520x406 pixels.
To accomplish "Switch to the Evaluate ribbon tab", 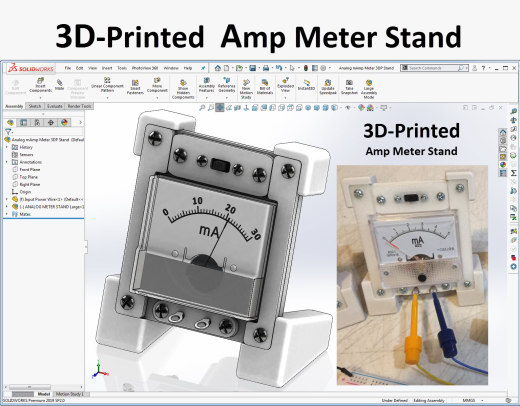I will pos(54,106).
